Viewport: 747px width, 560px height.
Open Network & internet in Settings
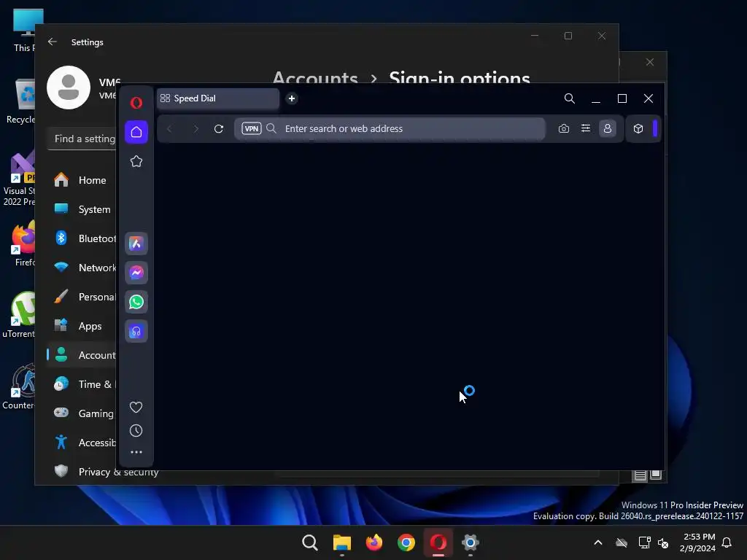click(x=82, y=268)
